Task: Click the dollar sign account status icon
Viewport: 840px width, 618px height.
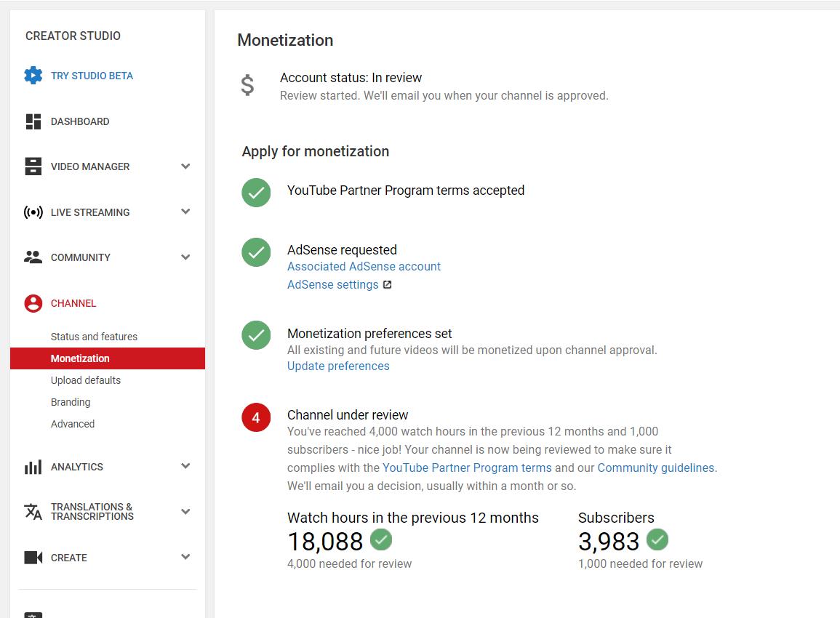Action: click(x=247, y=86)
